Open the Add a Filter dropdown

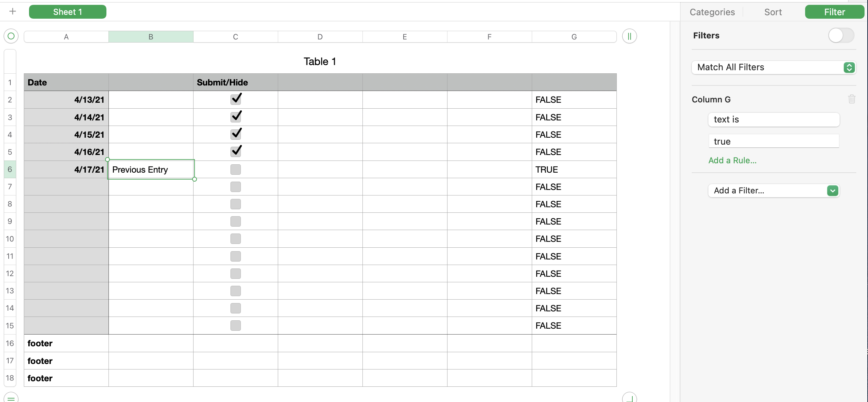[773, 191]
